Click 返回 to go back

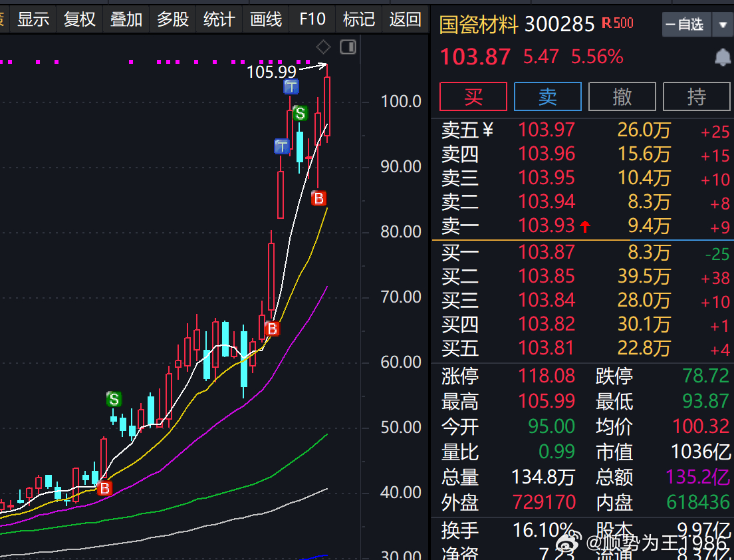coord(406,19)
